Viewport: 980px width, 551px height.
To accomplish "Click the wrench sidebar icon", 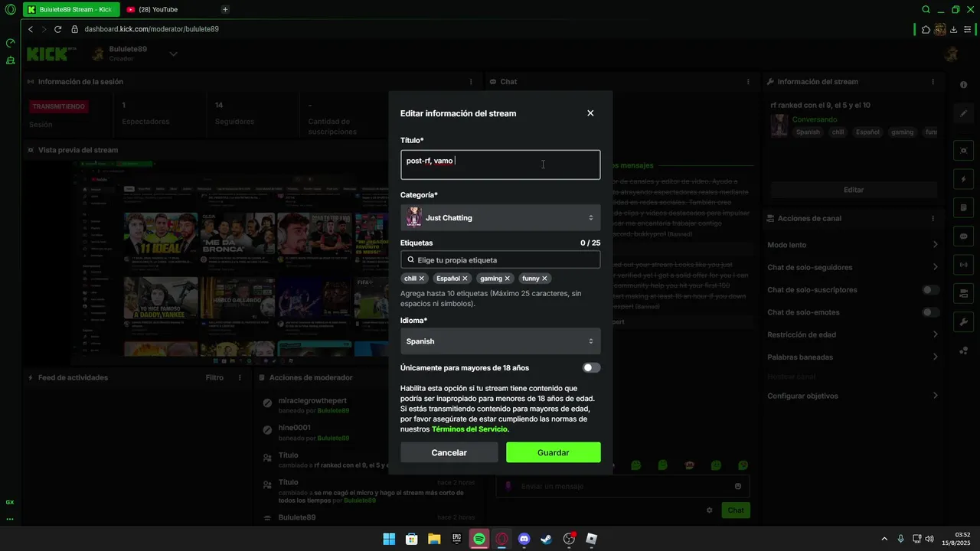I will pyautogui.click(x=963, y=322).
